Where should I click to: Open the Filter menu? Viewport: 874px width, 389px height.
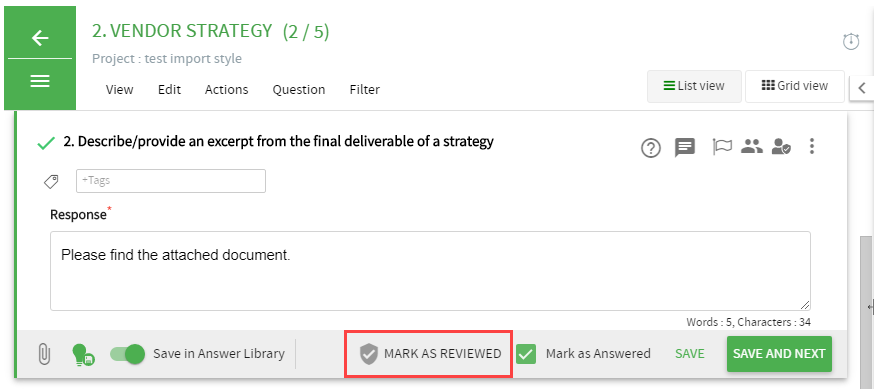coord(365,89)
